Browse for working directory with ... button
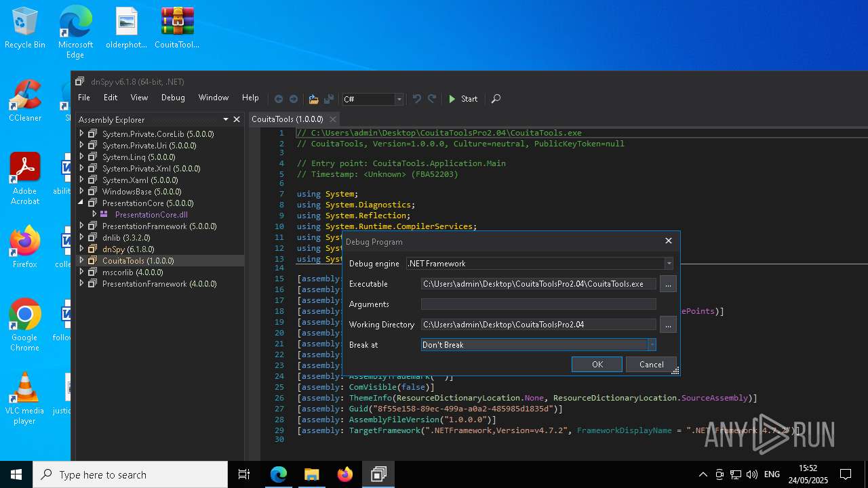The image size is (868, 488). [668, 325]
